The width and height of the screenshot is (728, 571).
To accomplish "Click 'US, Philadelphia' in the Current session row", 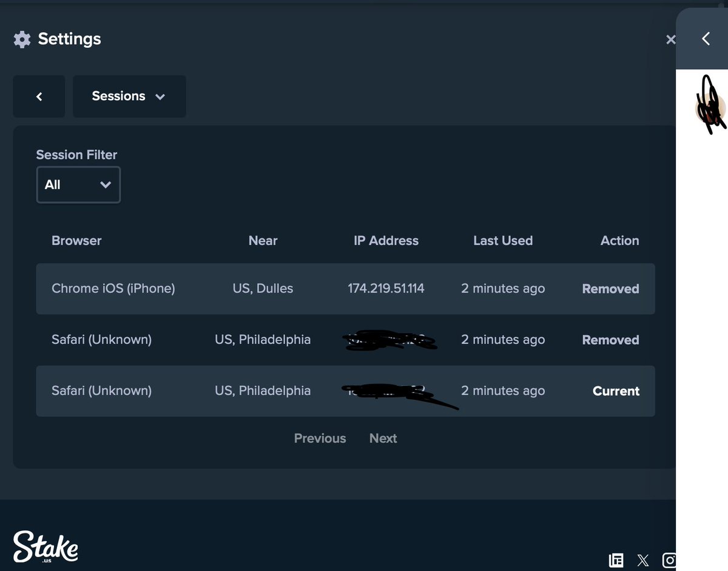I will 263,391.
